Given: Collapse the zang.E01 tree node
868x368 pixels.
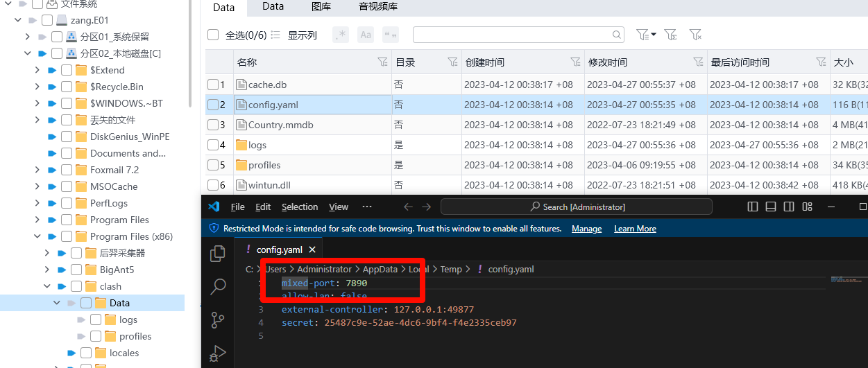Looking at the screenshot, I should tap(18, 20).
